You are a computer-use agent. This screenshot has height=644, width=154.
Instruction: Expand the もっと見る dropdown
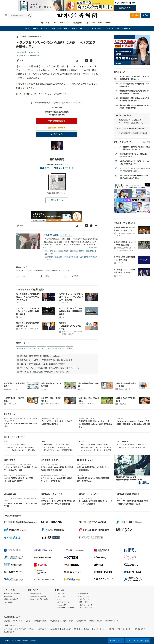(97, 29)
